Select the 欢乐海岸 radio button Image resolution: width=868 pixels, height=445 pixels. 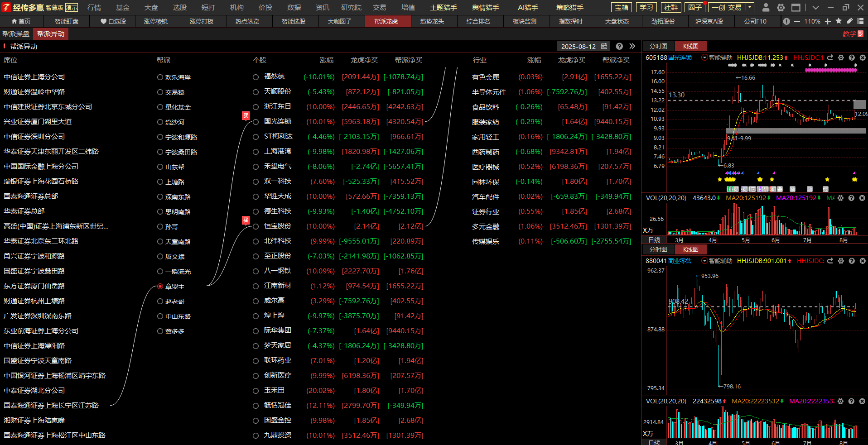click(x=160, y=77)
